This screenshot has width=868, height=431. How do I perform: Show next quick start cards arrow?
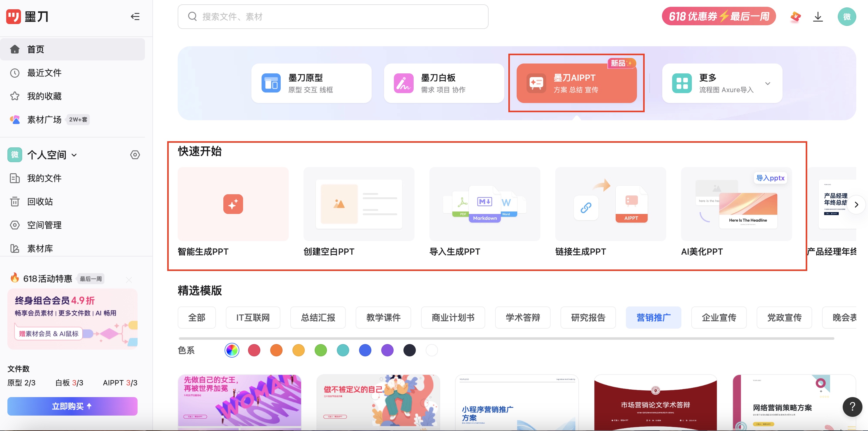(x=856, y=204)
